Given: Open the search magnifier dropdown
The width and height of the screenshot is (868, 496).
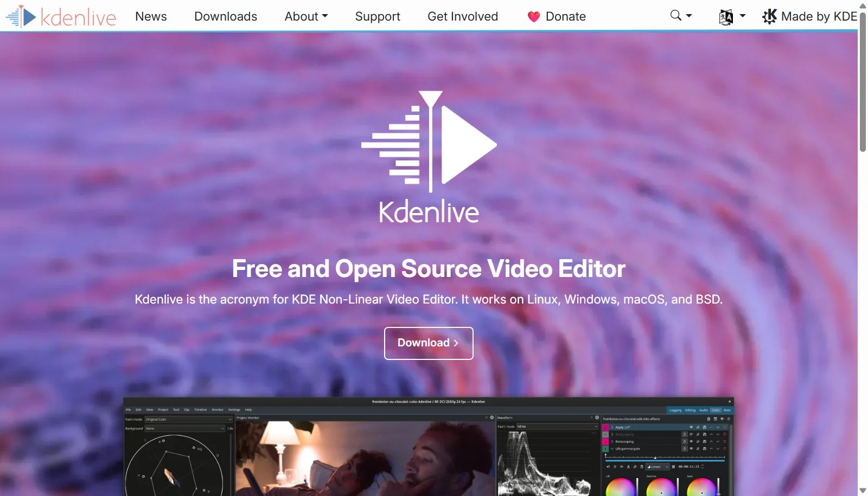Looking at the screenshot, I should tap(681, 16).
